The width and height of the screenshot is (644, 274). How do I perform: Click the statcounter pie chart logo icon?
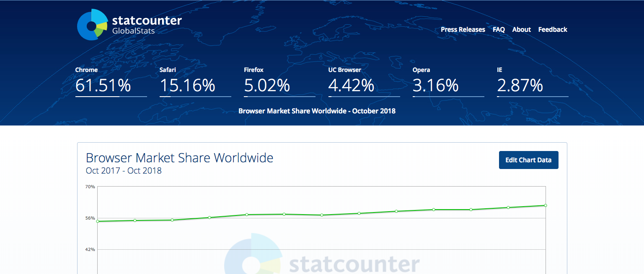[92, 25]
